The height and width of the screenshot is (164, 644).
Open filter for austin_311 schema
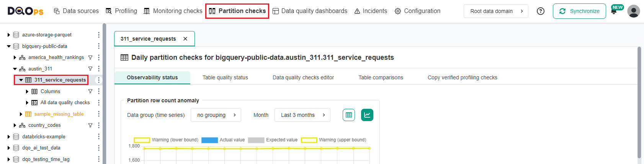90,69
